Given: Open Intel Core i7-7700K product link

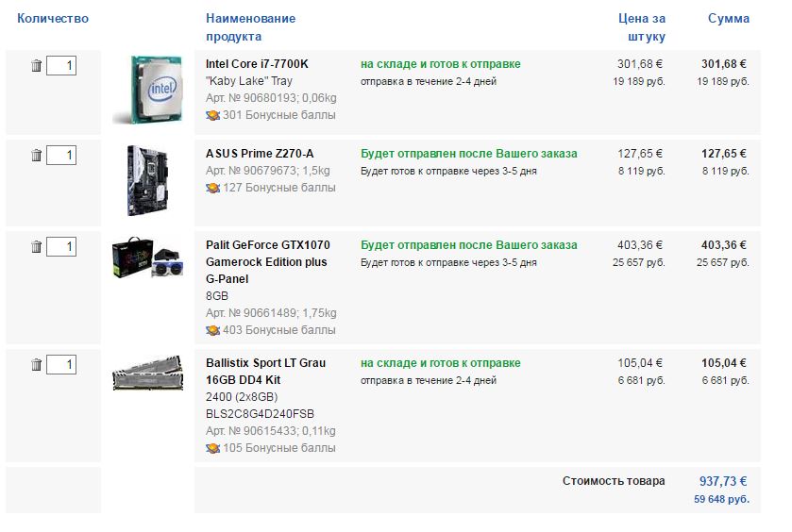Looking at the screenshot, I should click(x=257, y=64).
